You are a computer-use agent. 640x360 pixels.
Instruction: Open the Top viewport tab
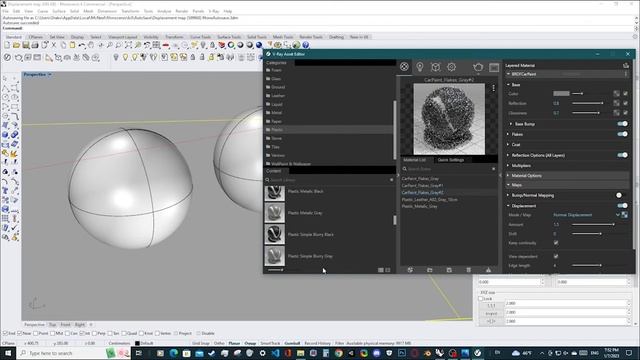[x=53, y=324]
